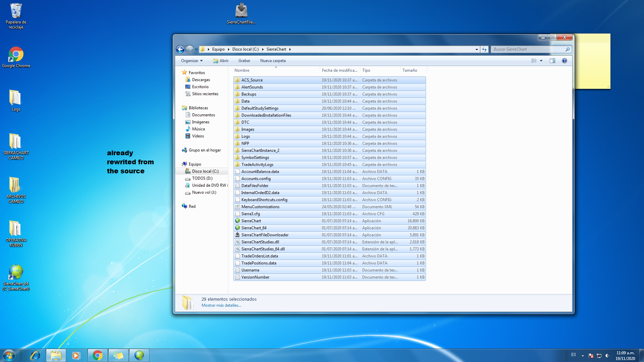Select Escritorio in the navigation pane
This screenshot has width=644, height=362.
pyautogui.click(x=200, y=87)
